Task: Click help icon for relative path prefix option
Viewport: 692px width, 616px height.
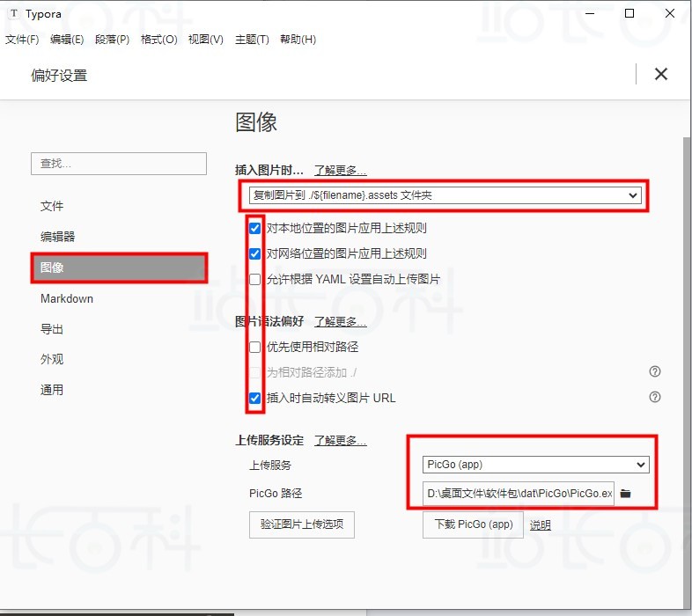Action: [x=655, y=371]
